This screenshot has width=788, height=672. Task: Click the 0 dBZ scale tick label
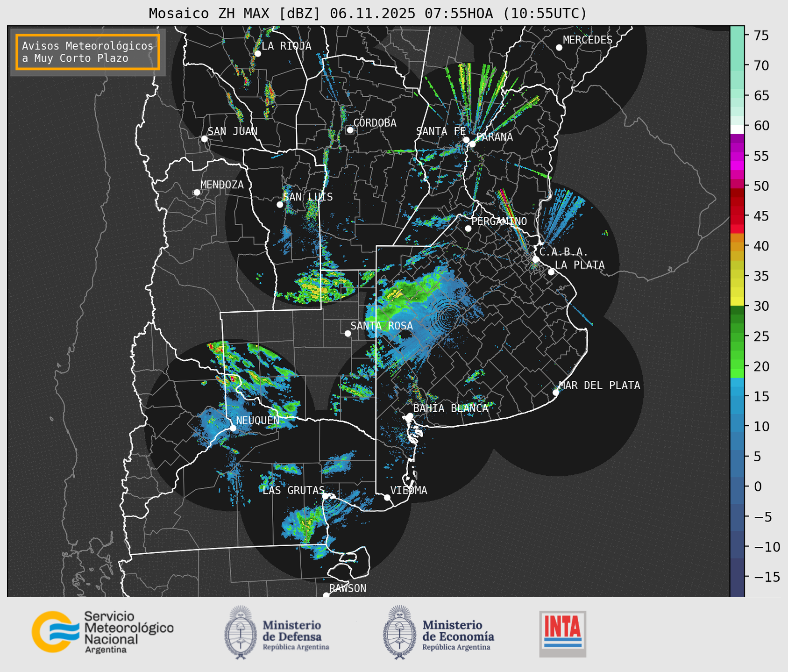pos(757,487)
